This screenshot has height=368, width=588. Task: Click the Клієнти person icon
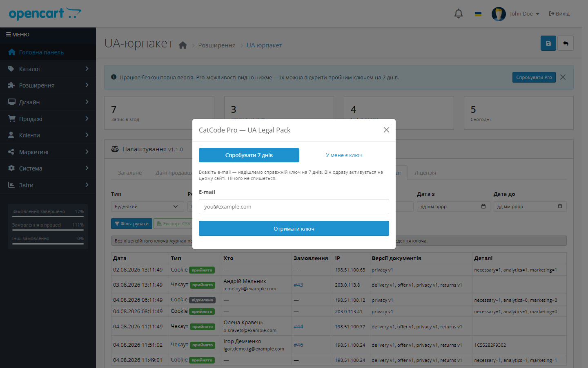[x=11, y=135]
